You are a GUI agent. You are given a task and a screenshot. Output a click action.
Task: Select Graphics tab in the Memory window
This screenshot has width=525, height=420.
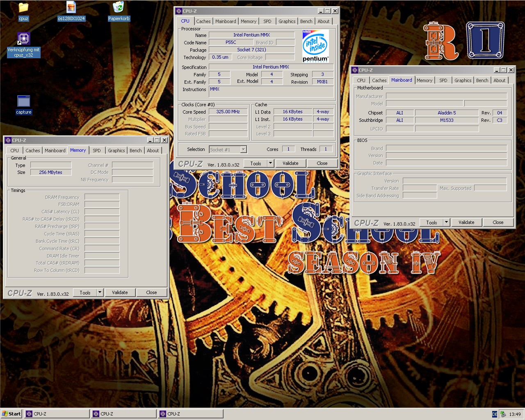coord(116,151)
